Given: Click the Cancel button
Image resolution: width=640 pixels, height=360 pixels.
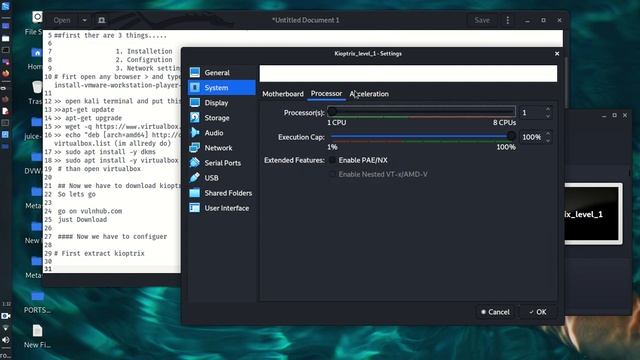Looking at the screenshot, I should pos(495,312).
